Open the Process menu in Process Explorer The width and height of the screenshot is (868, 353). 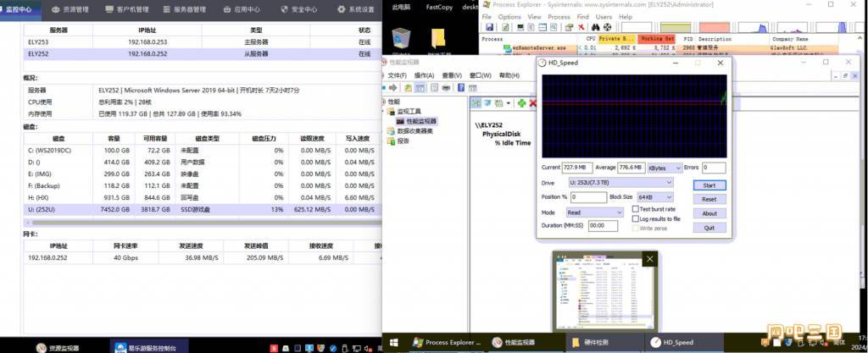point(559,17)
